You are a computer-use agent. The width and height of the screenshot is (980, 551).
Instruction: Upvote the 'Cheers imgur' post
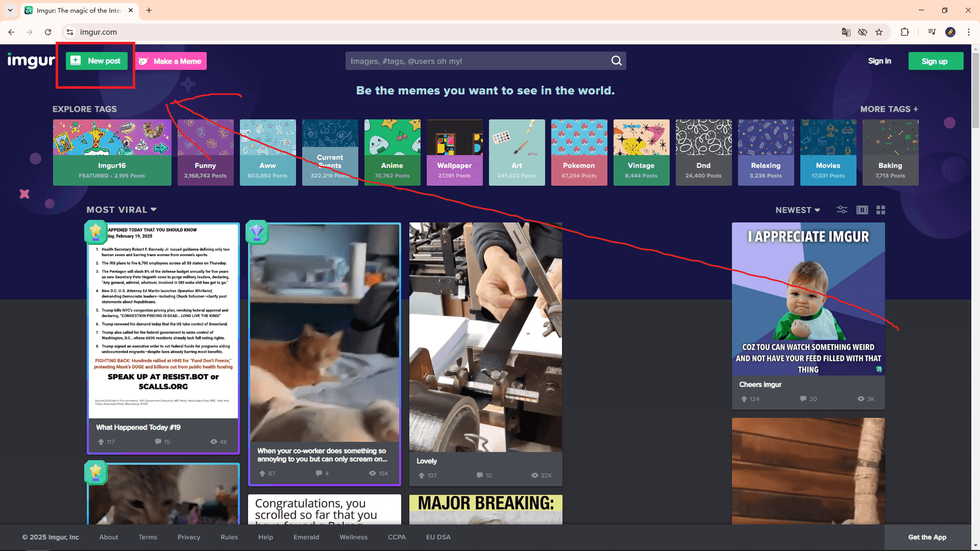744,399
